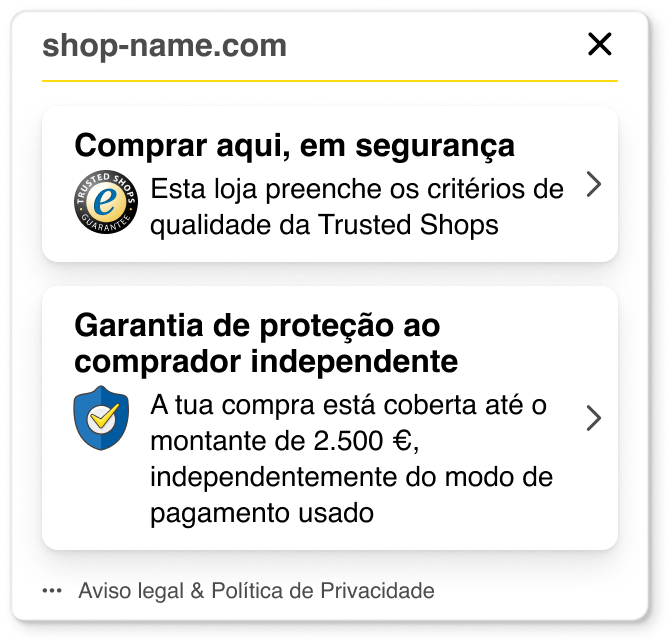The image size is (672, 644).
Task: Open the three-dot more options icon
Action: pos(53,591)
